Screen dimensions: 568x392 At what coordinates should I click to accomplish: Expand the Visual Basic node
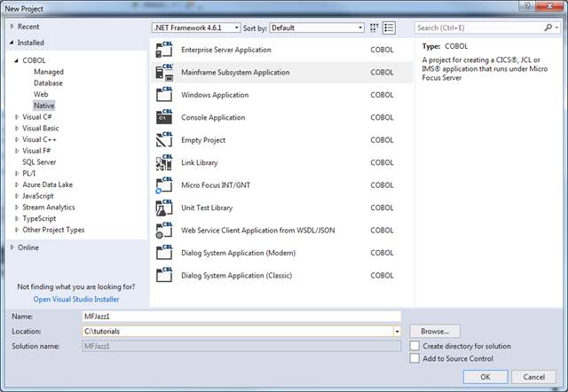point(17,128)
